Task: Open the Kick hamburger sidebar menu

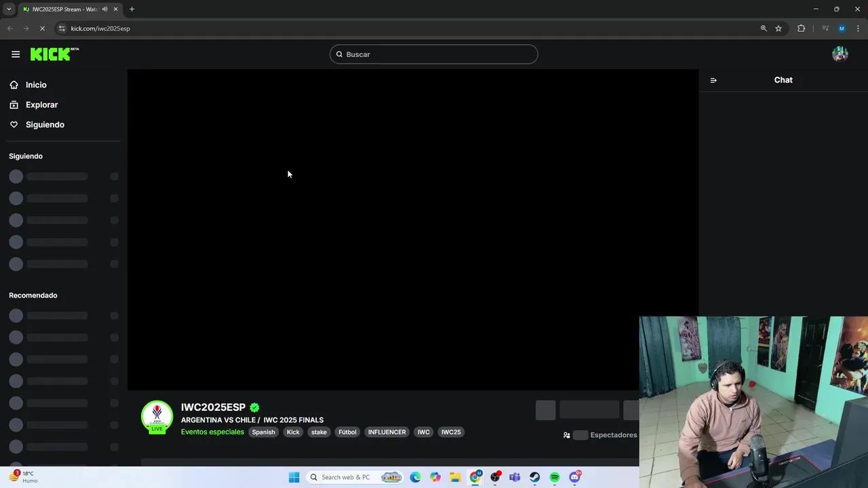Action: coord(16,54)
